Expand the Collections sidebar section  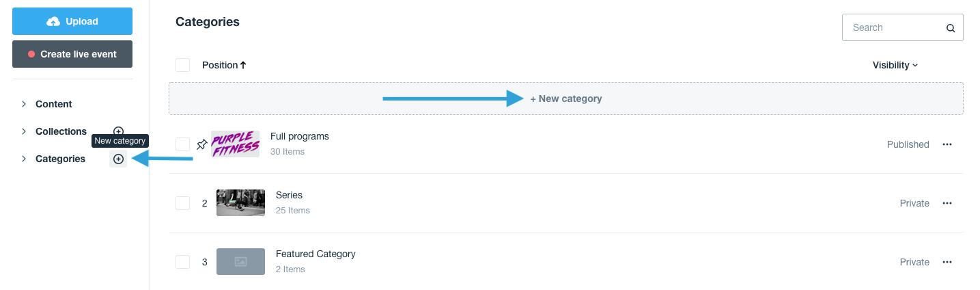coord(24,131)
